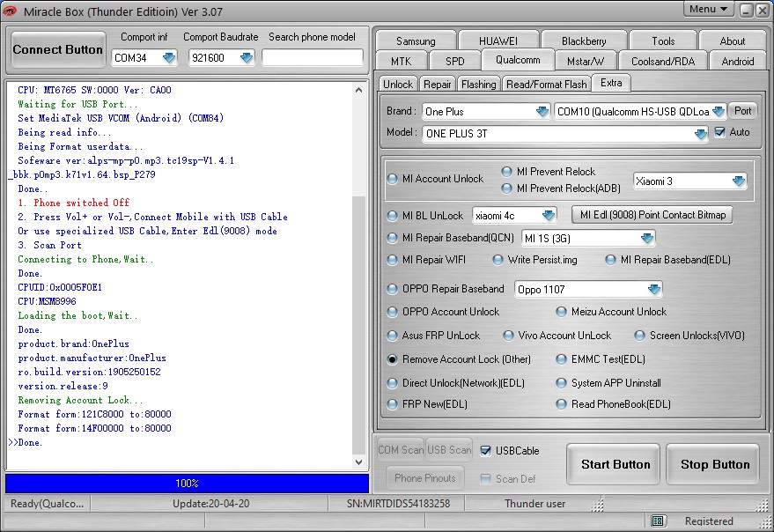Select Read PhoneBook(EDL) option
774x532 pixels.
tap(561, 404)
